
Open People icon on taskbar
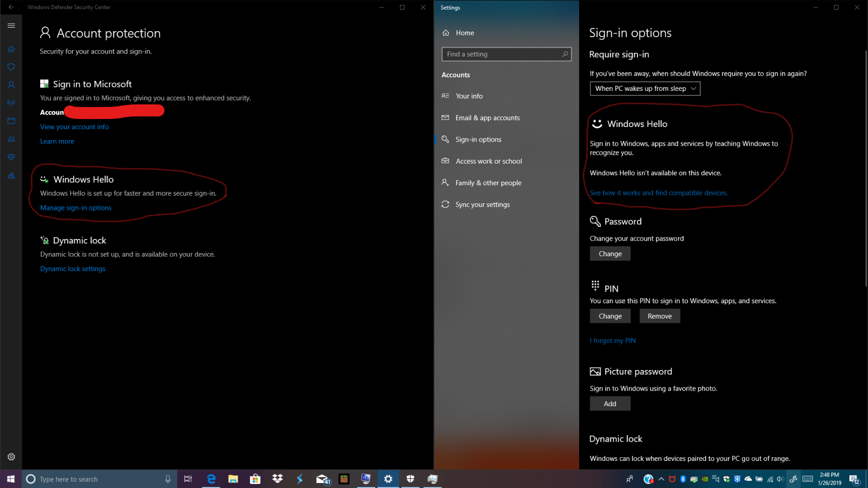pyautogui.click(x=629, y=479)
